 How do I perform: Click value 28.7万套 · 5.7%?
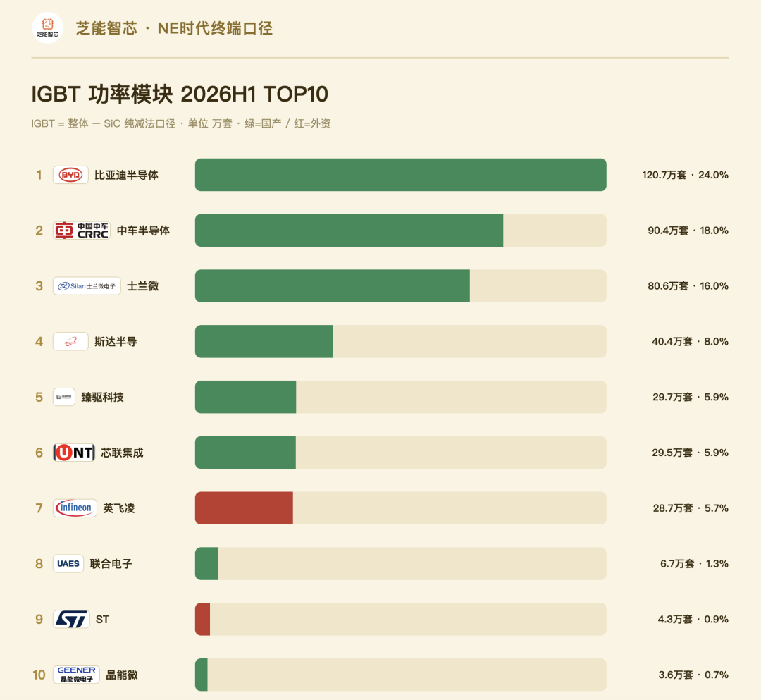pos(691,508)
